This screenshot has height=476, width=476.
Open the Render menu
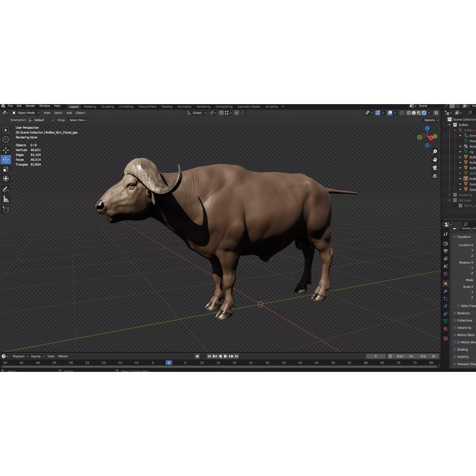(x=30, y=106)
